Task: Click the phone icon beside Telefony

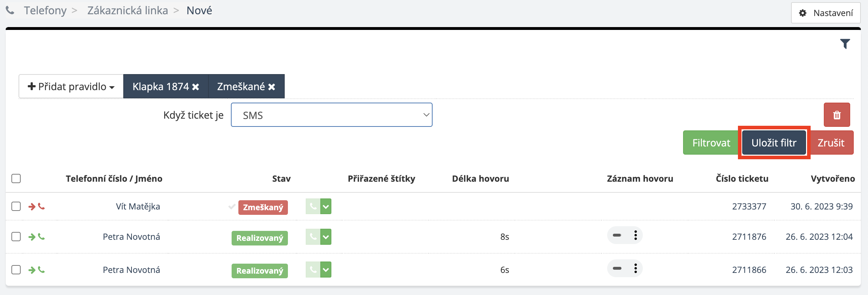Action: click(10, 11)
